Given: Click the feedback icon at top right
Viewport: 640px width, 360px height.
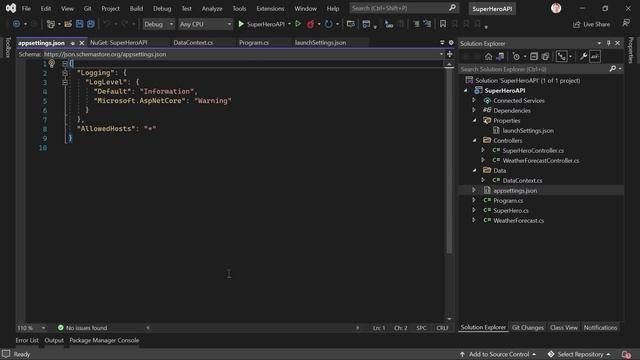Looking at the screenshot, I should (x=626, y=24).
